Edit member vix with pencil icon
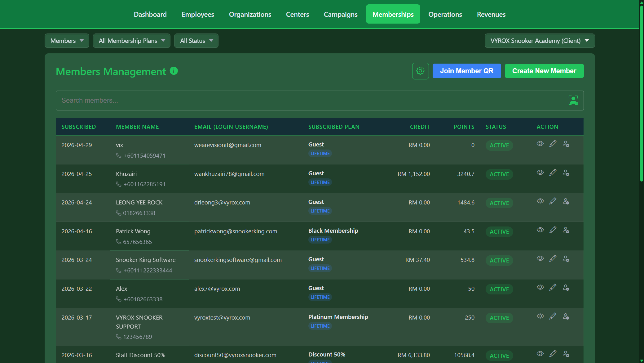 pyautogui.click(x=553, y=144)
